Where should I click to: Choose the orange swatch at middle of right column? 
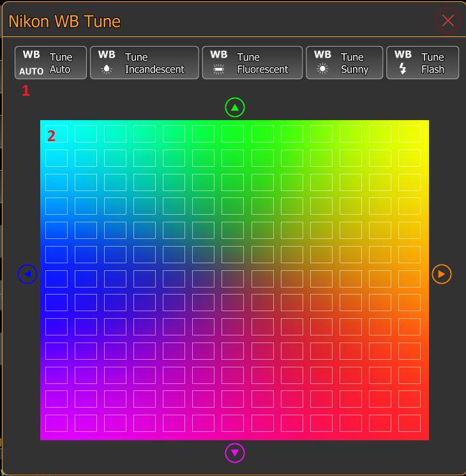409,279
